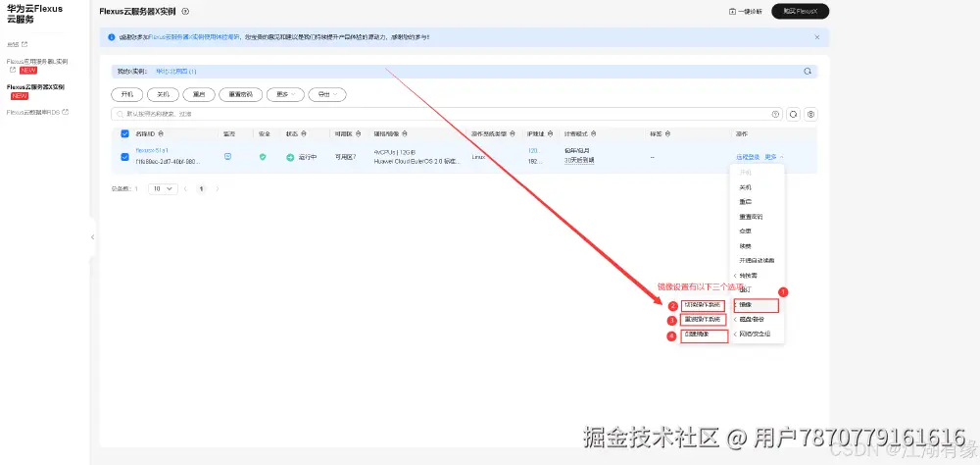Select page number 1
Screen dimensions: 980x465
click(201, 188)
